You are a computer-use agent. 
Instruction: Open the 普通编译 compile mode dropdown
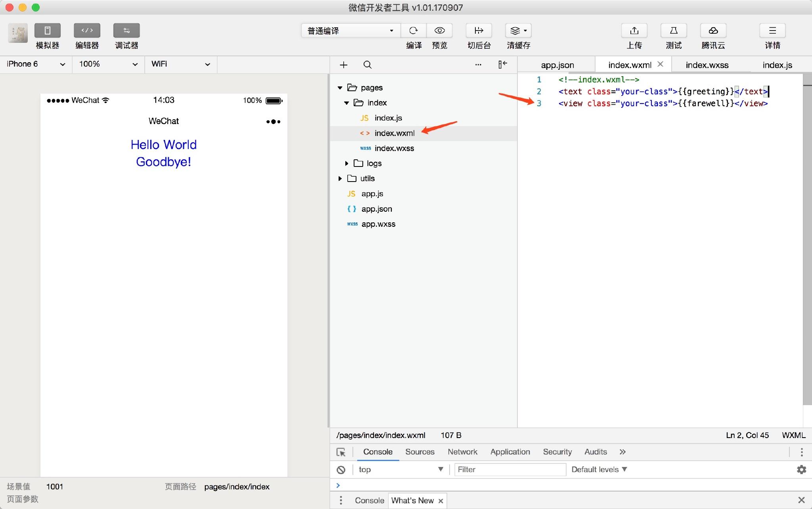350,31
